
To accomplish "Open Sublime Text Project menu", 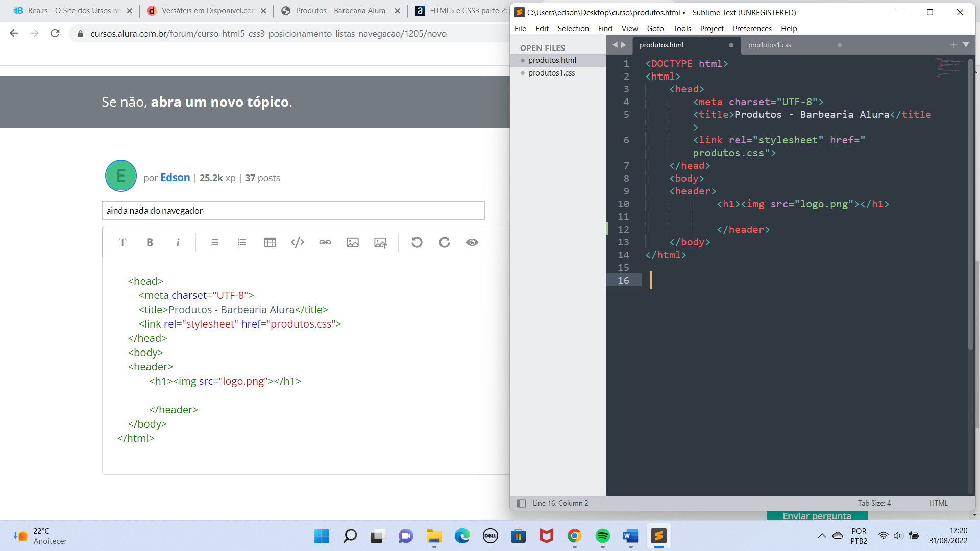I will [x=712, y=29].
